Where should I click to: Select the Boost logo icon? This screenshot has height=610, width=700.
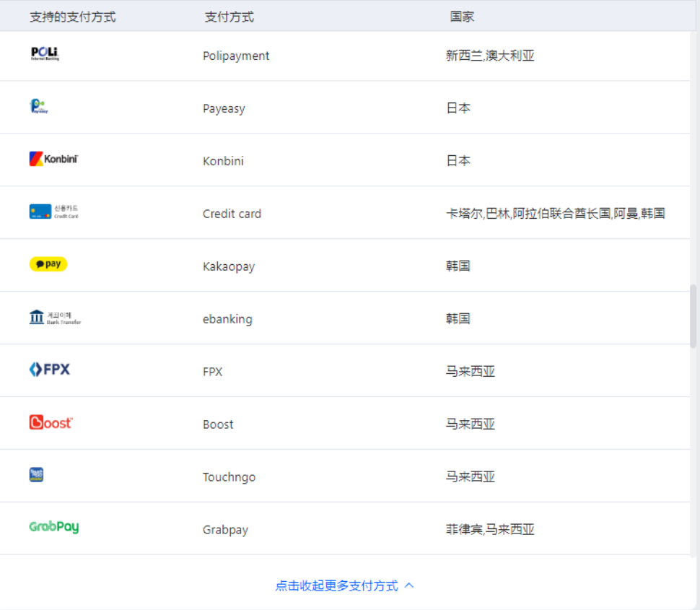(51, 422)
